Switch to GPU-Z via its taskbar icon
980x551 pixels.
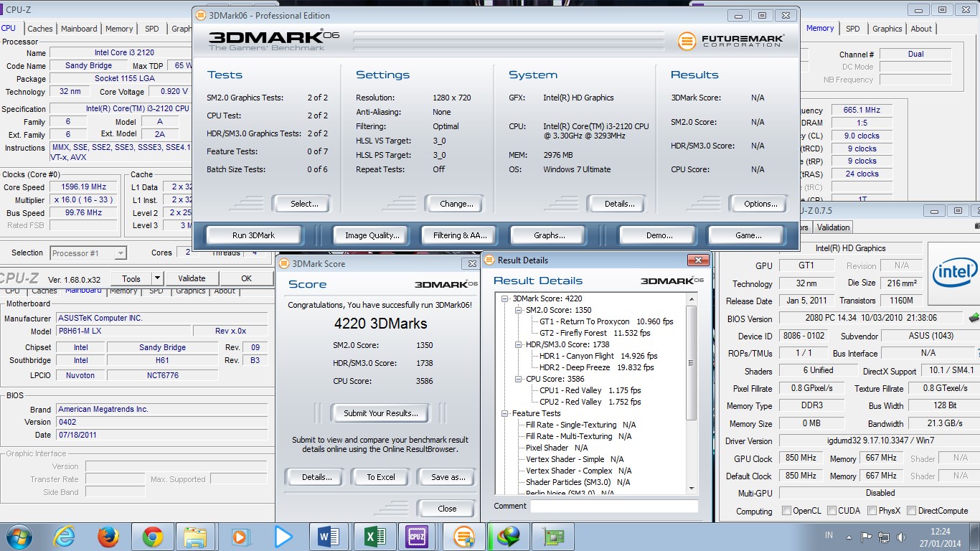[552, 537]
